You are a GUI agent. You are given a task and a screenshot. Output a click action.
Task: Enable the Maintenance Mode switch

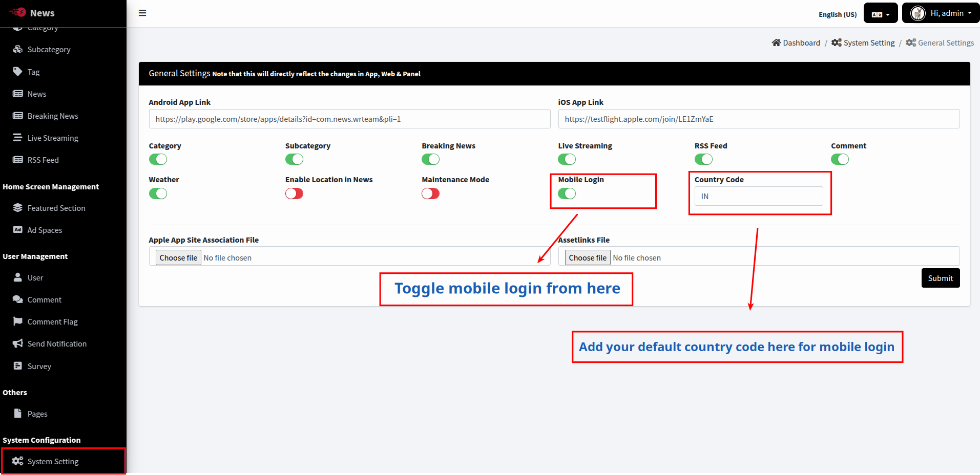(x=430, y=193)
